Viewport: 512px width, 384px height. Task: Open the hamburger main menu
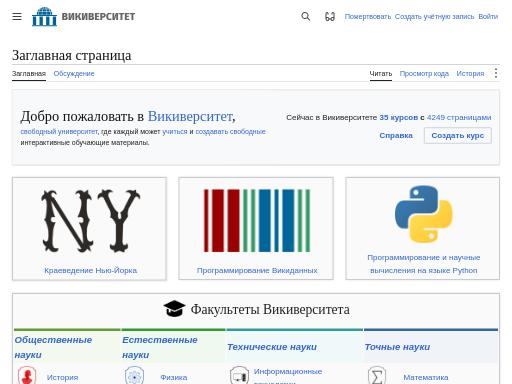17,16
